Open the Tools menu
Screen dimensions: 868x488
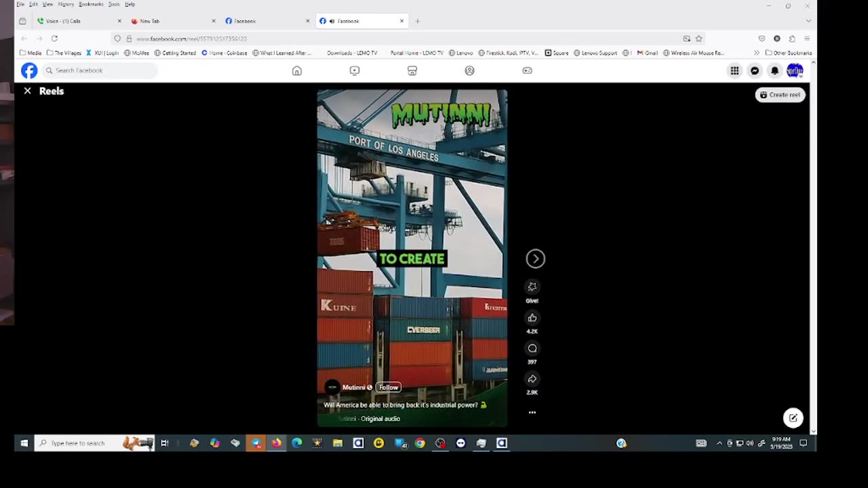pyautogui.click(x=114, y=4)
